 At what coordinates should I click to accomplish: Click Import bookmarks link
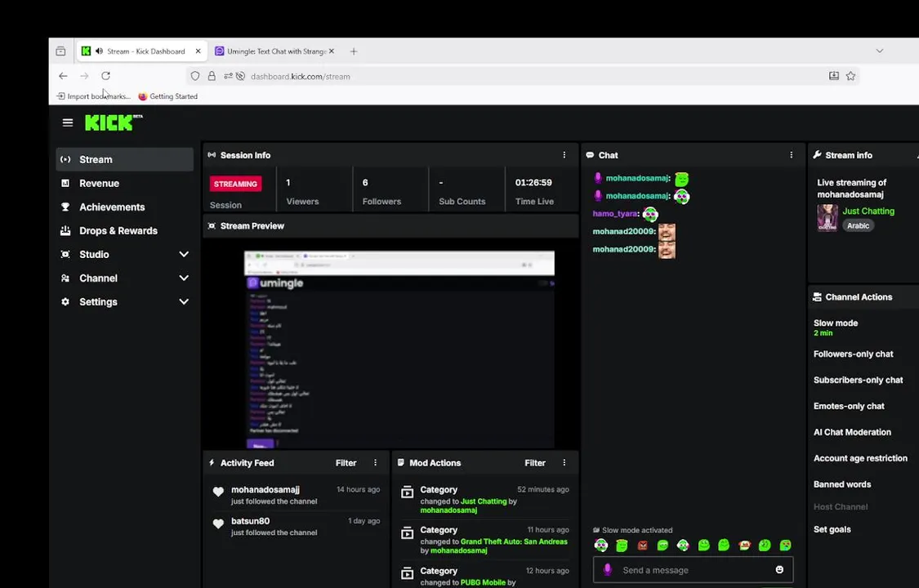[94, 96]
